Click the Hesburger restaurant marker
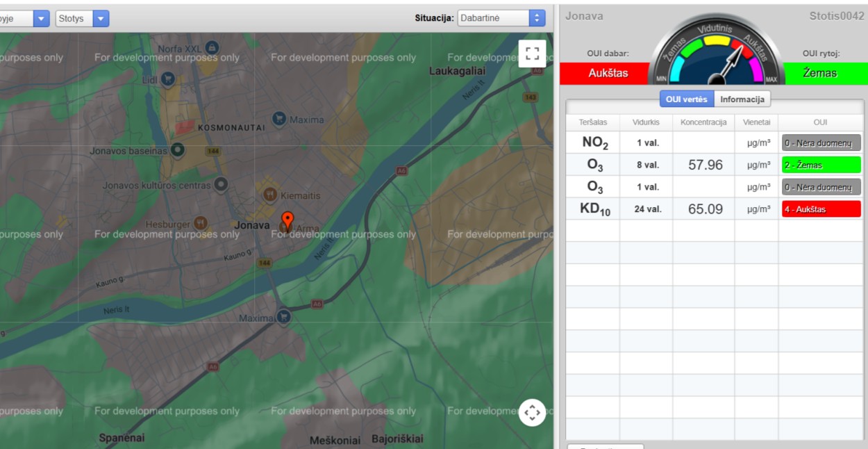 (x=201, y=224)
